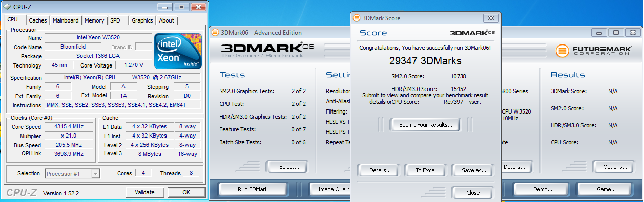Open test selection with Select button
644x202 pixels.
(289, 167)
